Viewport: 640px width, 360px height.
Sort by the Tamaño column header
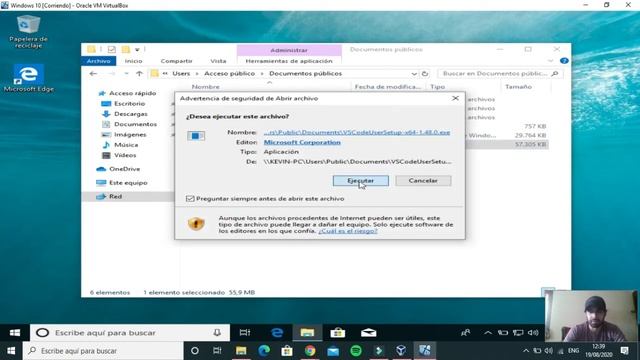pos(518,87)
